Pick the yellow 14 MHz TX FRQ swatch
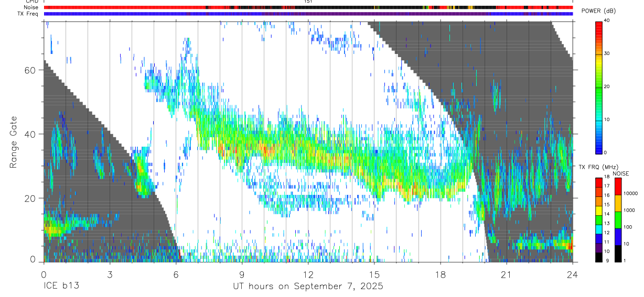This screenshot has height=297, width=644. (x=599, y=211)
